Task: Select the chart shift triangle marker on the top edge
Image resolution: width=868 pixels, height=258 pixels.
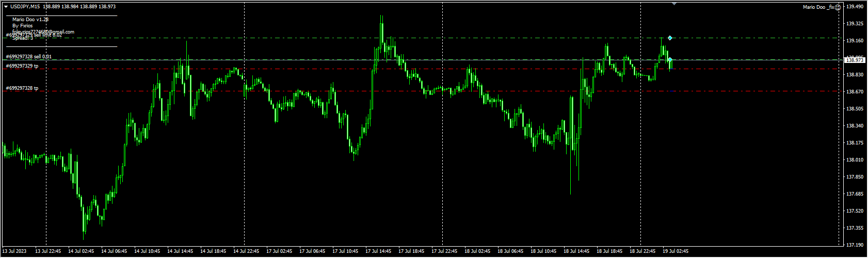Action: (674, 4)
